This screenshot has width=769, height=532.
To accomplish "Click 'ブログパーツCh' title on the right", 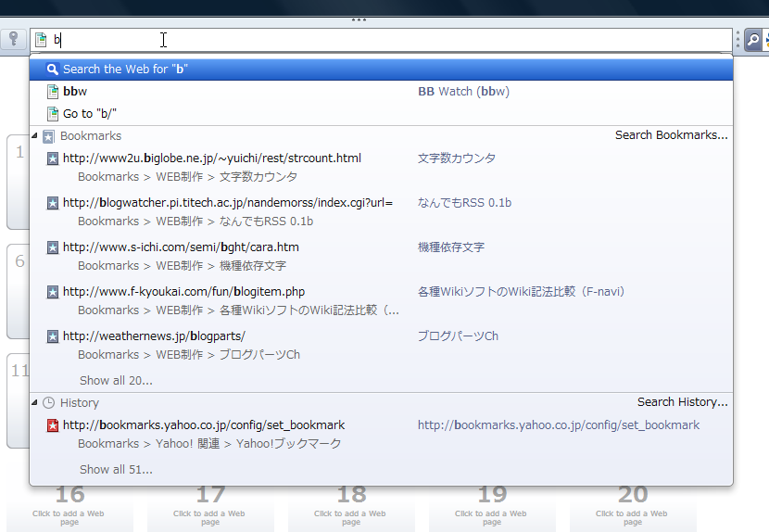I will pyautogui.click(x=458, y=336).
